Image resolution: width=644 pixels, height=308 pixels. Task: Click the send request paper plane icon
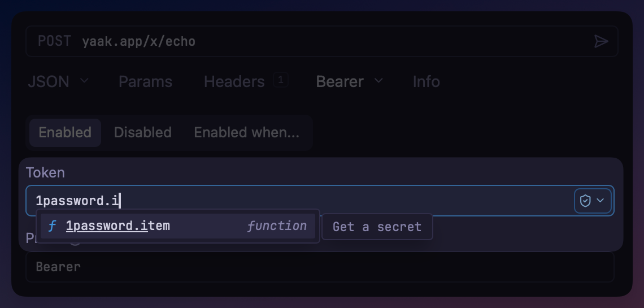tap(601, 41)
